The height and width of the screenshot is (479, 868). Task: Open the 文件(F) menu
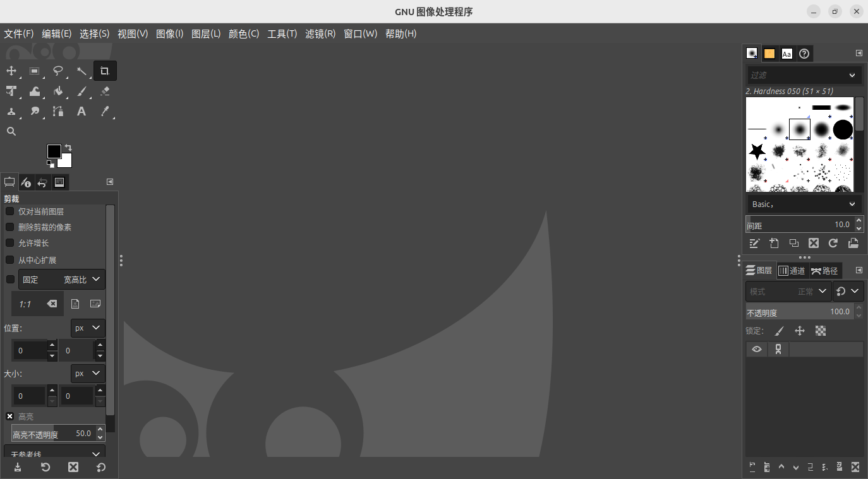[19, 34]
